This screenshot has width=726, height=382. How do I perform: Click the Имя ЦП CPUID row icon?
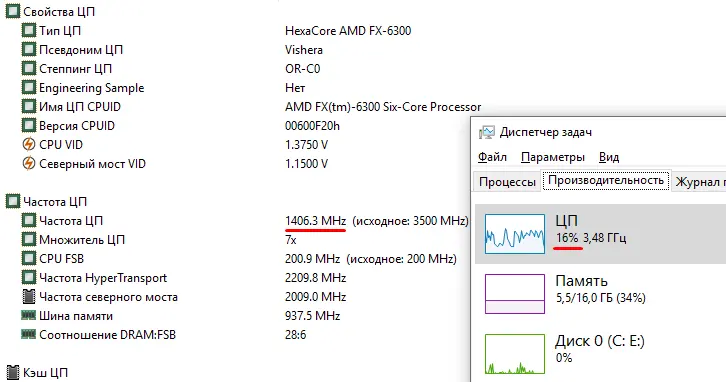(29, 106)
